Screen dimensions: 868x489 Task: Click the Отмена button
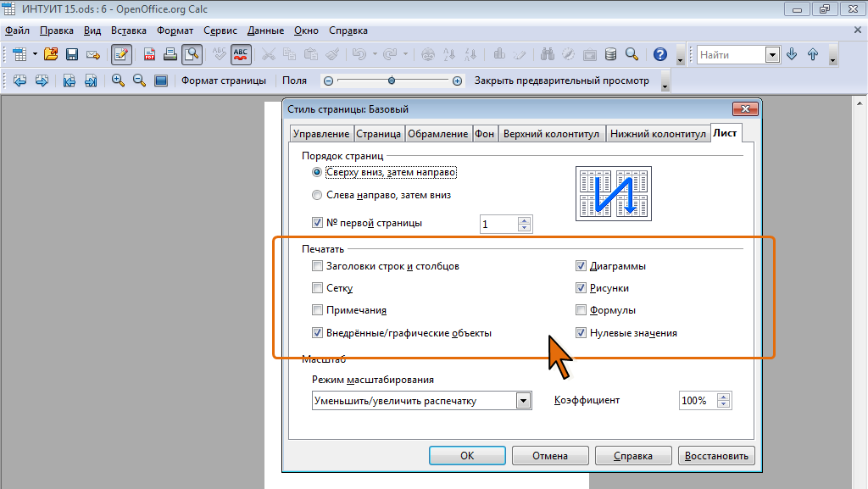(x=550, y=456)
